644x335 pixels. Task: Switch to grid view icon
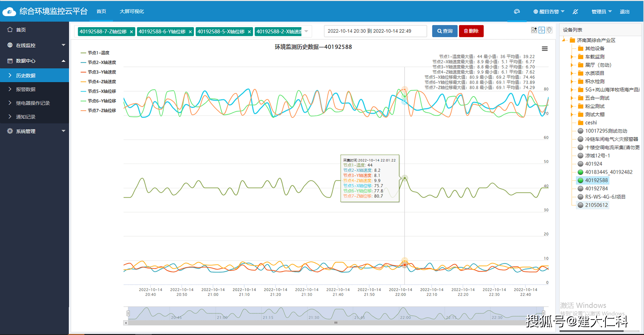(x=534, y=30)
